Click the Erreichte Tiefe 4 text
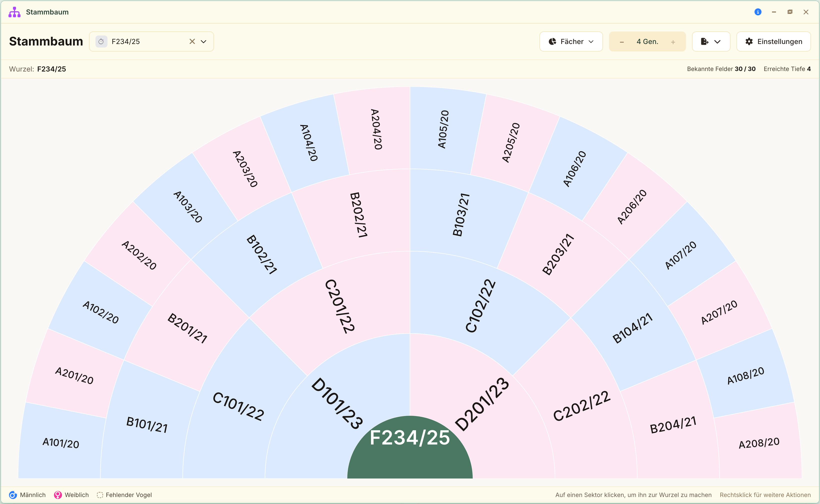 tap(787, 69)
